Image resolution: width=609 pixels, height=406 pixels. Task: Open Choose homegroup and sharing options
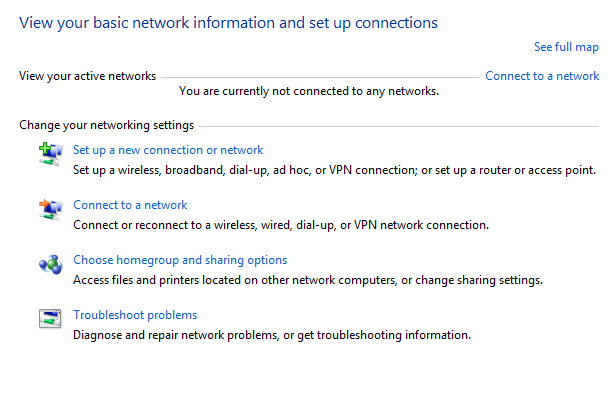pyautogui.click(x=180, y=260)
